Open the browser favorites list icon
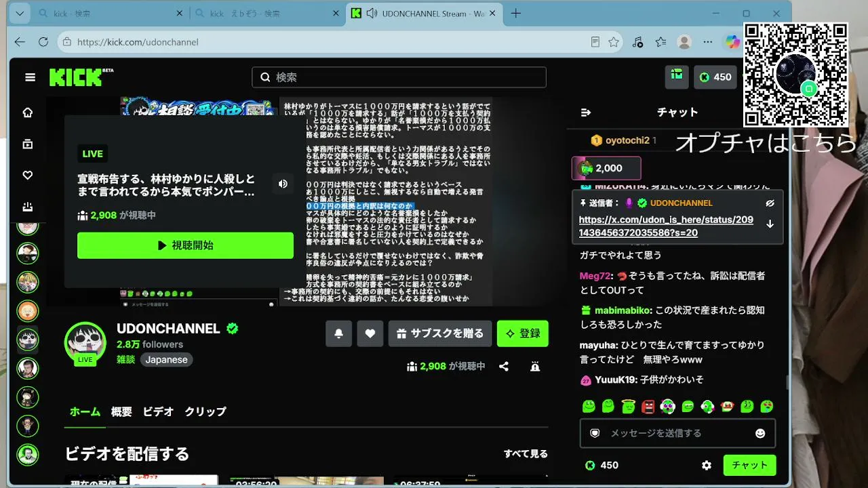The image size is (868, 488). pos(661,42)
